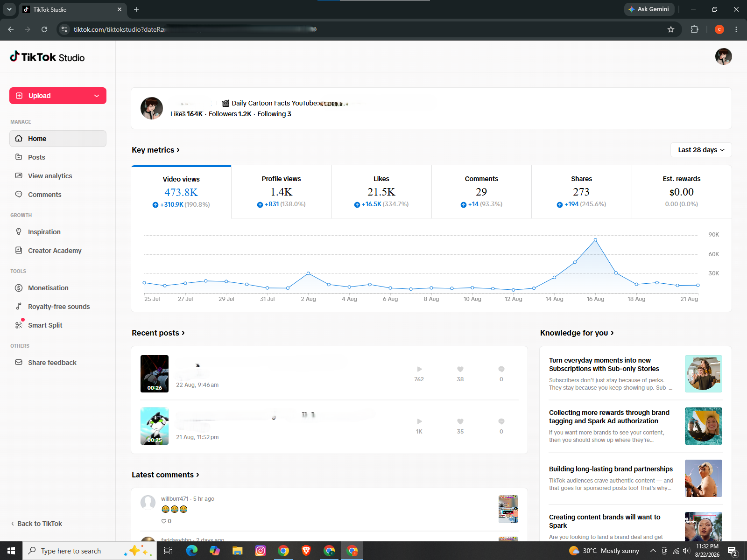Open the Upload dropdown arrow
Viewport: 747px width, 560px height.
point(97,96)
